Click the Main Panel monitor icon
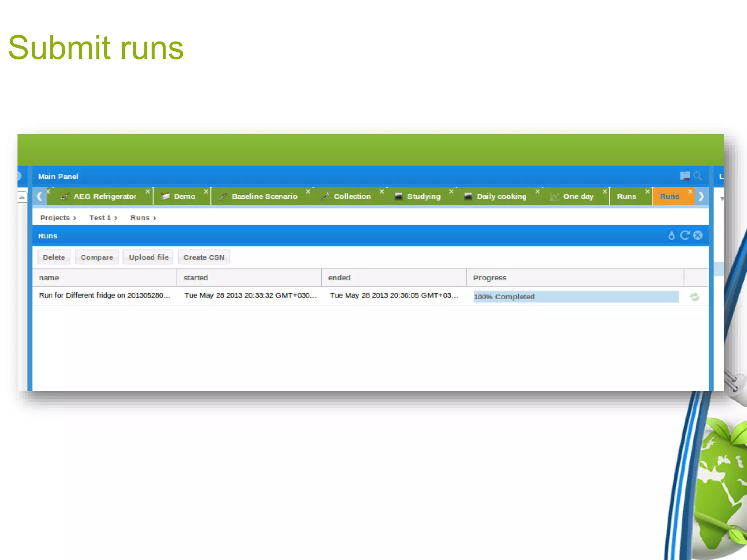 (x=685, y=176)
